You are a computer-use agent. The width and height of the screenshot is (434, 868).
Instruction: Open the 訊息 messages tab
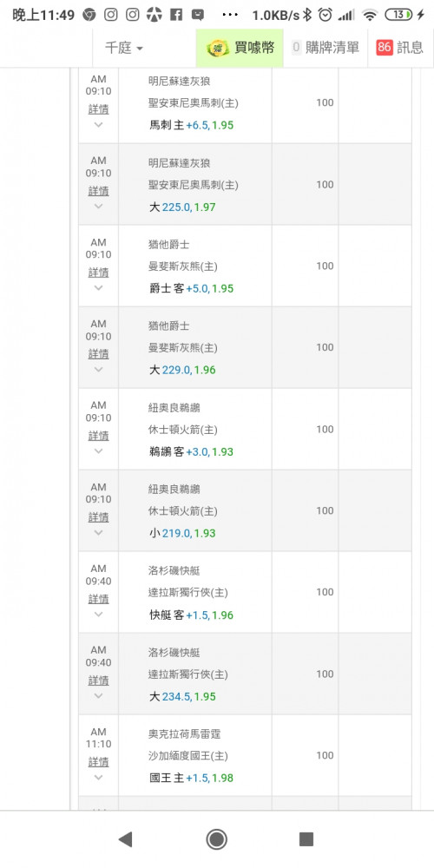(400, 48)
